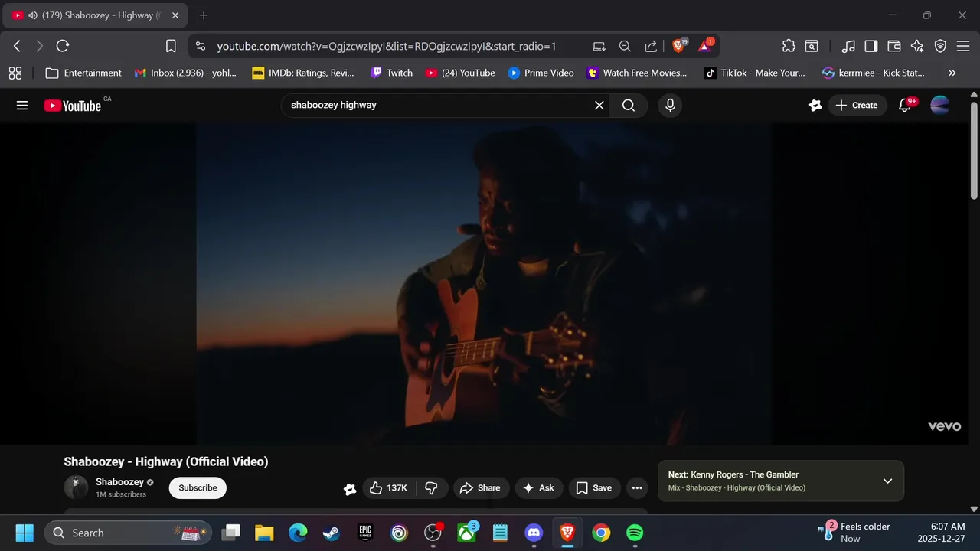980x551 pixels.
Task: Open the Brave Wallet icon
Action: 893,46
